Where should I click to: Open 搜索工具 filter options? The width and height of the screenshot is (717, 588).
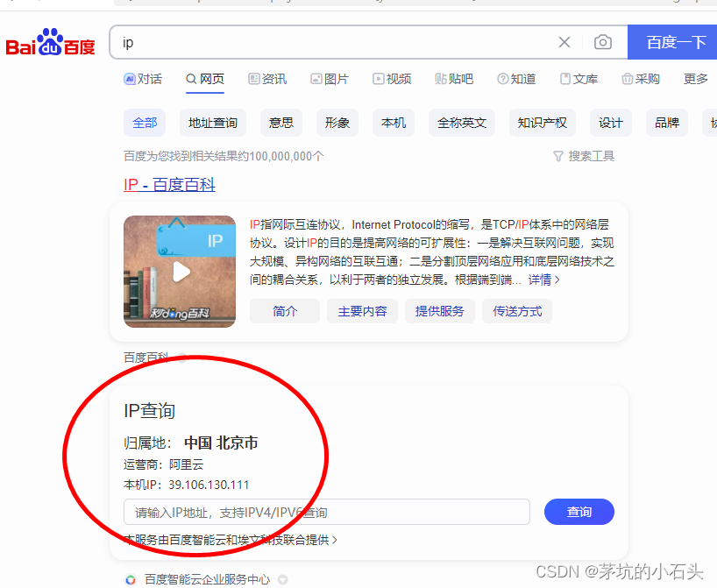point(584,156)
